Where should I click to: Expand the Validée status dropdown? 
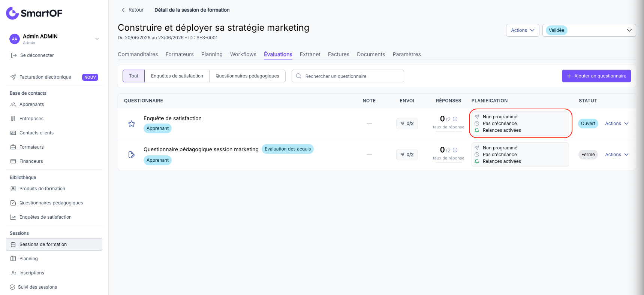pyautogui.click(x=589, y=30)
